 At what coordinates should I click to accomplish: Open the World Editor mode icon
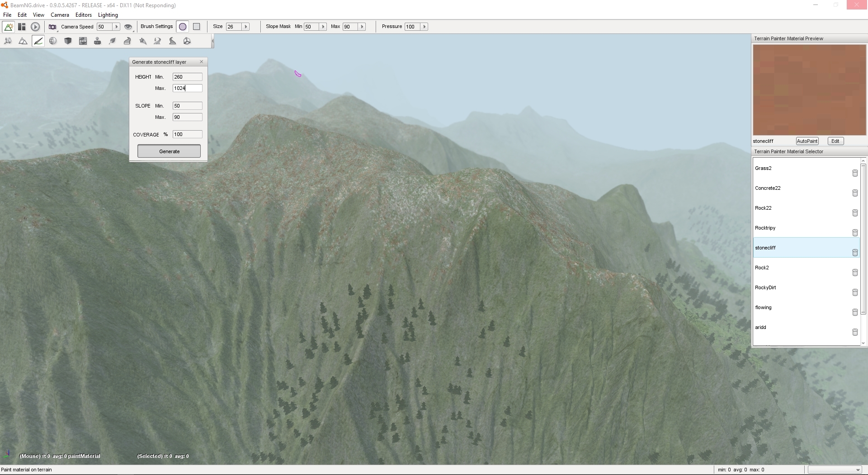(x=8, y=27)
